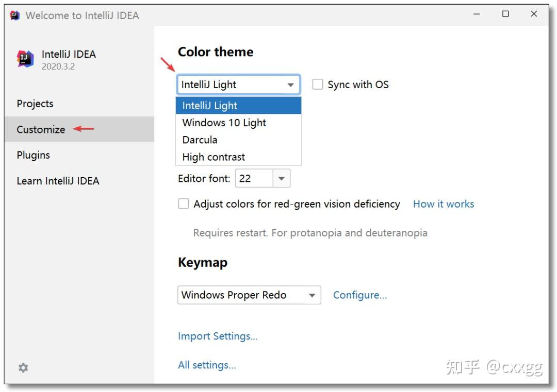Image resolution: width=557 pixels, height=392 pixels.
Task: Choose Windows 10 Light from theme list
Action: coord(224,123)
